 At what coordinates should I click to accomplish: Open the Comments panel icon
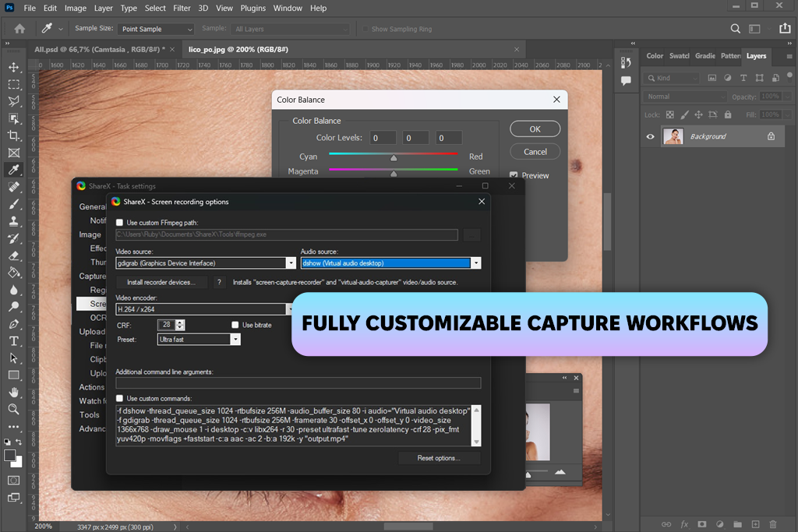coord(626,80)
